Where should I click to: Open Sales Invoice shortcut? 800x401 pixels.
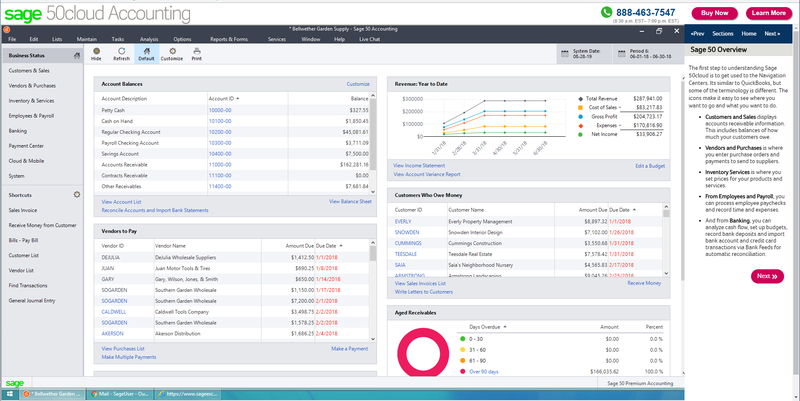tap(22, 210)
